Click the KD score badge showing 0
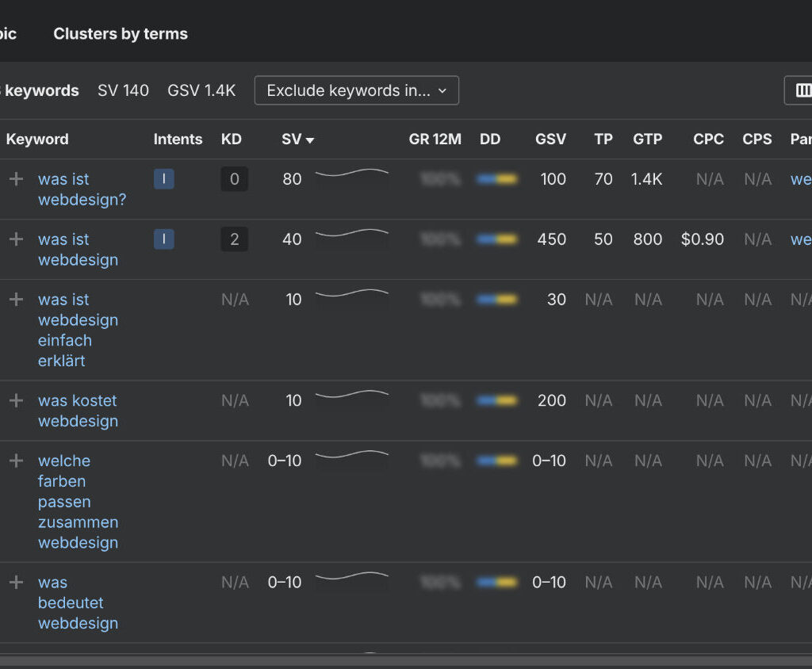Viewport: 812px width, 669px height. tap(234, 179)
